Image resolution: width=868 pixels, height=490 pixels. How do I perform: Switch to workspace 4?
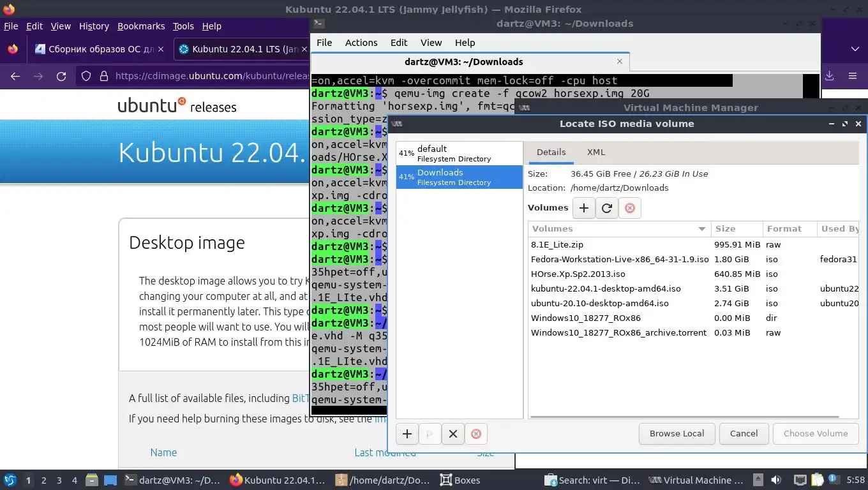point(75,480)
